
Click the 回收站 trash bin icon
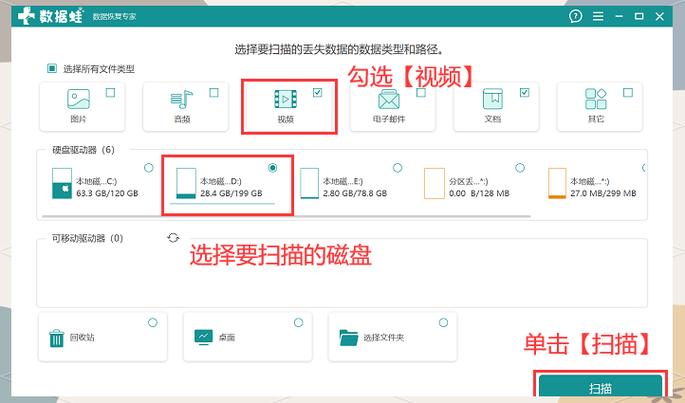[56, 338]
